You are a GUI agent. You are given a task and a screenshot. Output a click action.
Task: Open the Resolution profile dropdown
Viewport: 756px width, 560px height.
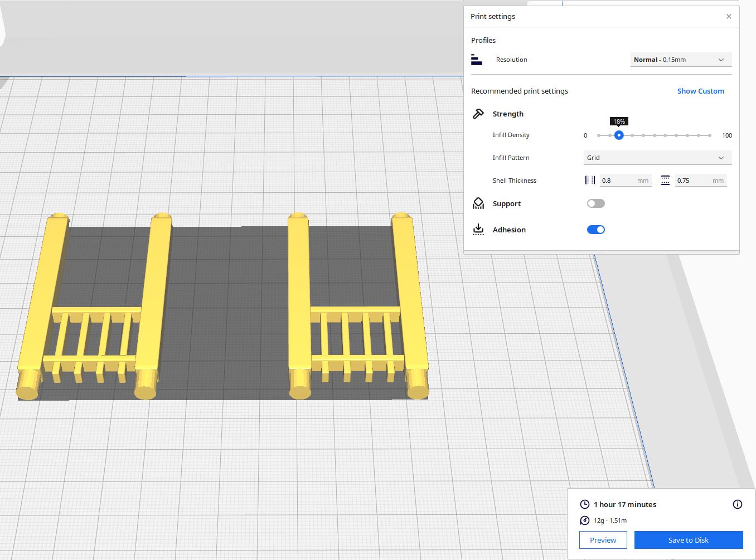pos(681,60)
